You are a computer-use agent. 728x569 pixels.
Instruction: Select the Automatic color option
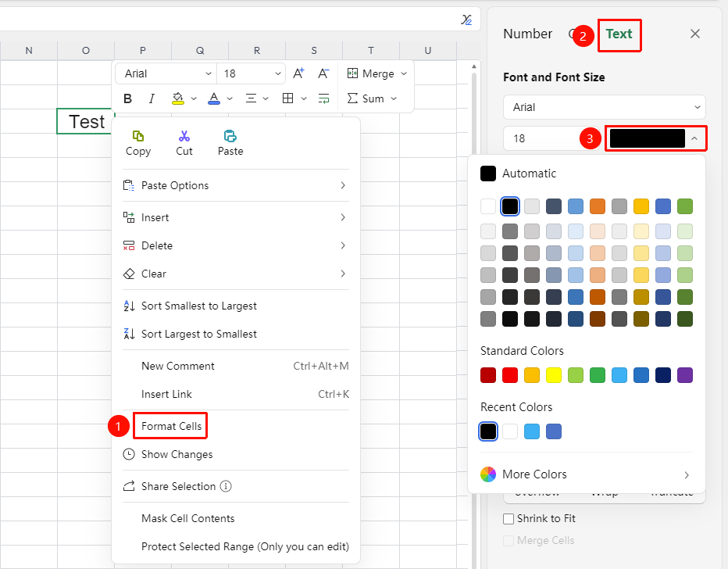pos(518,174)
